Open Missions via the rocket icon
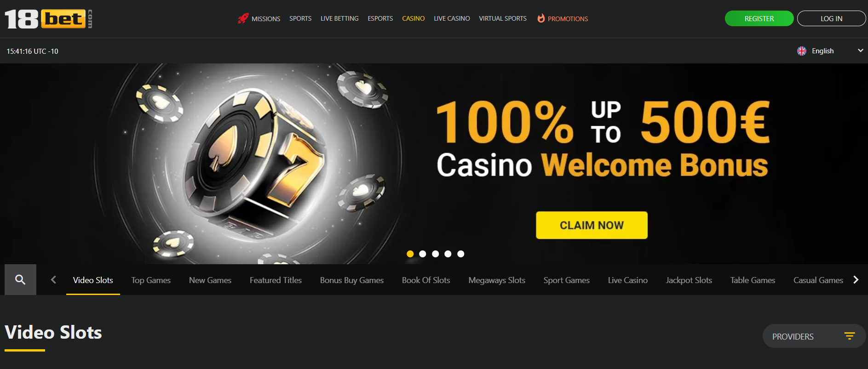The height and width of the screenshot is (369, 868). point(243,18)
